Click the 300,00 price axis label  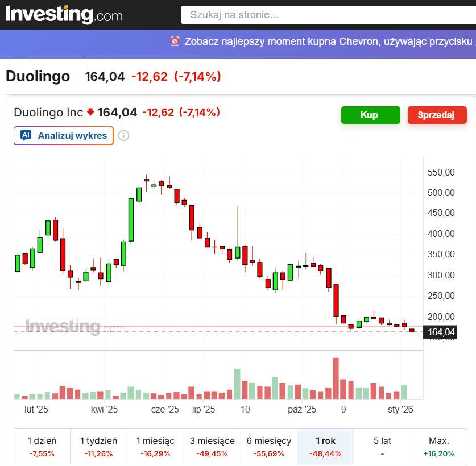tap(441, 276)
